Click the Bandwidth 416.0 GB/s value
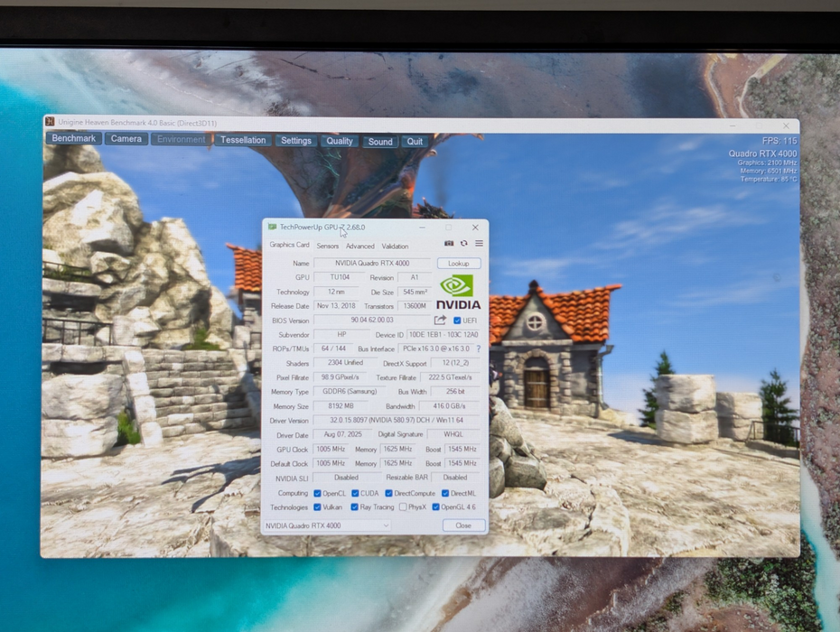The height and width of the screenshot is (632, 840). [x=450, y=406]
